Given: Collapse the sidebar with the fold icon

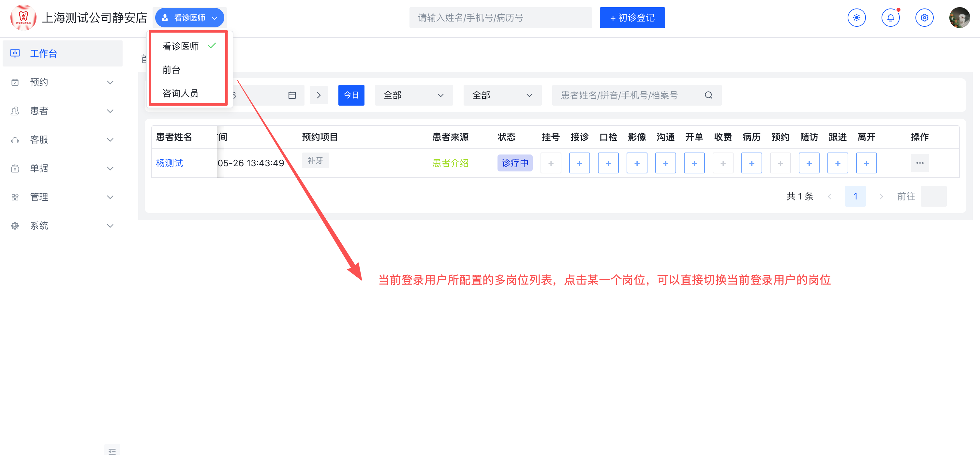Looking at the screenshot, I should 112,451.
